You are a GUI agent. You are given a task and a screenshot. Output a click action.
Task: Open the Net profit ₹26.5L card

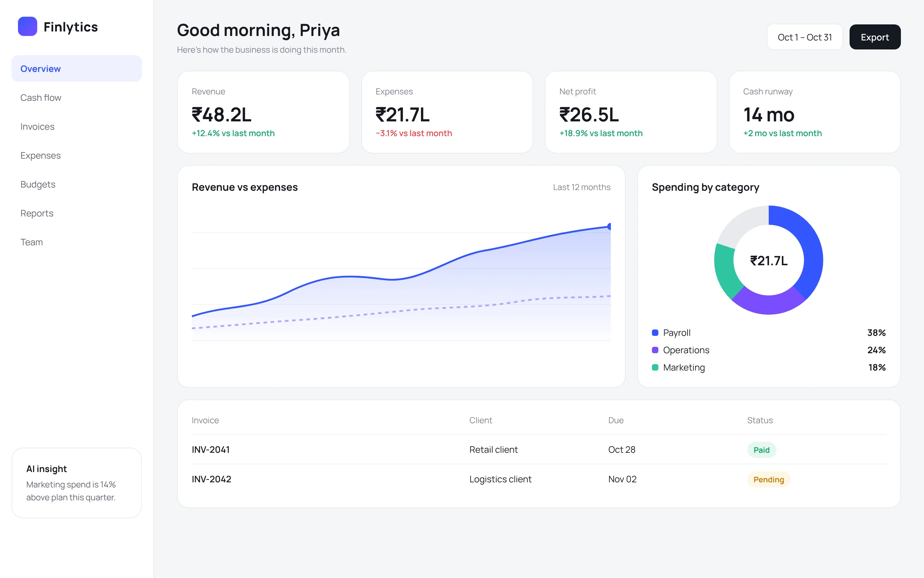[631, 112]
